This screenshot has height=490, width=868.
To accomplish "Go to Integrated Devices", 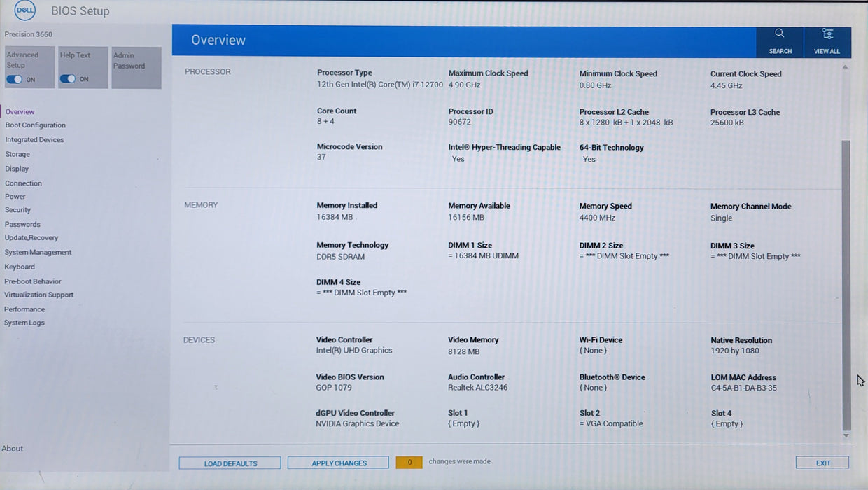I will tap(34, 140).
